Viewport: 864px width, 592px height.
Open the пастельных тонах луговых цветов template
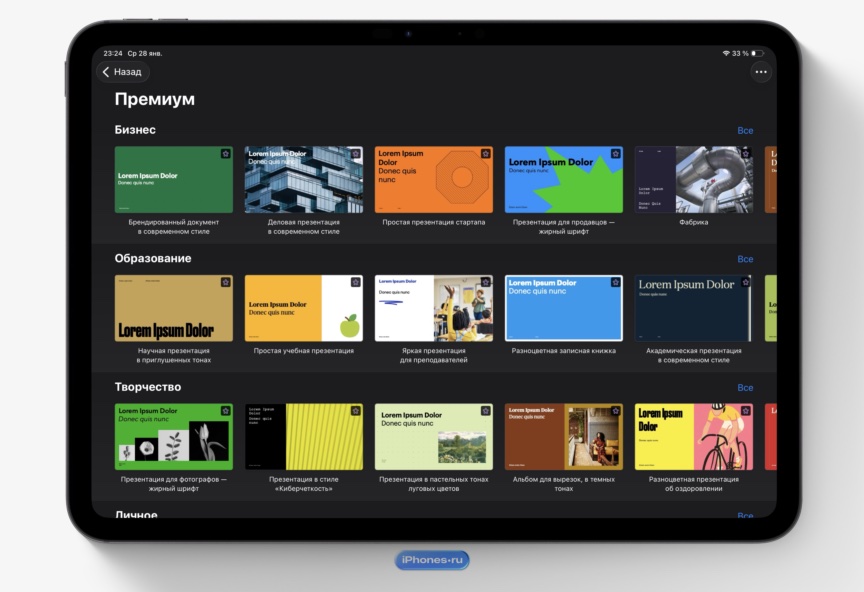434,437
